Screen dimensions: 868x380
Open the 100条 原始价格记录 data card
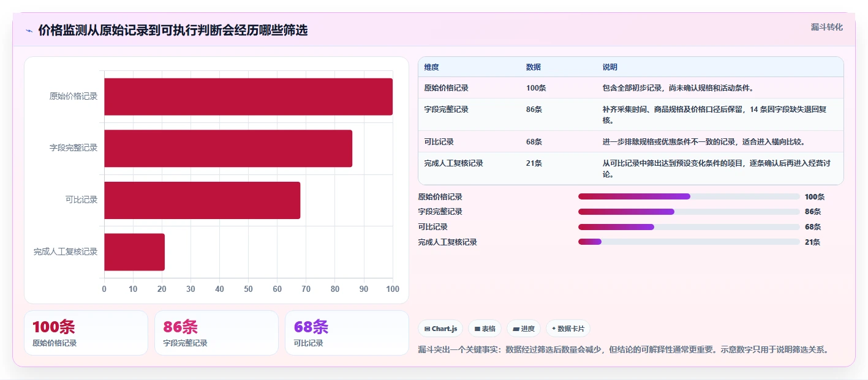pos(86,333)
